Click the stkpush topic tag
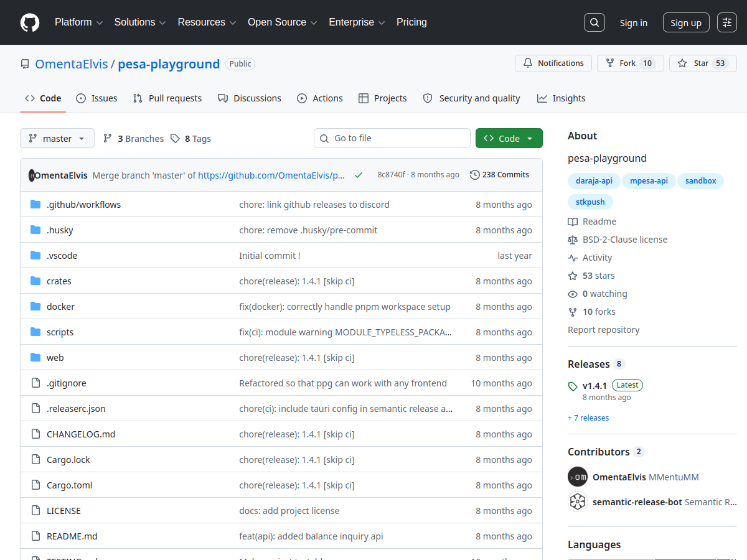Screen dimensions: 747x560 tap(590, 202)
